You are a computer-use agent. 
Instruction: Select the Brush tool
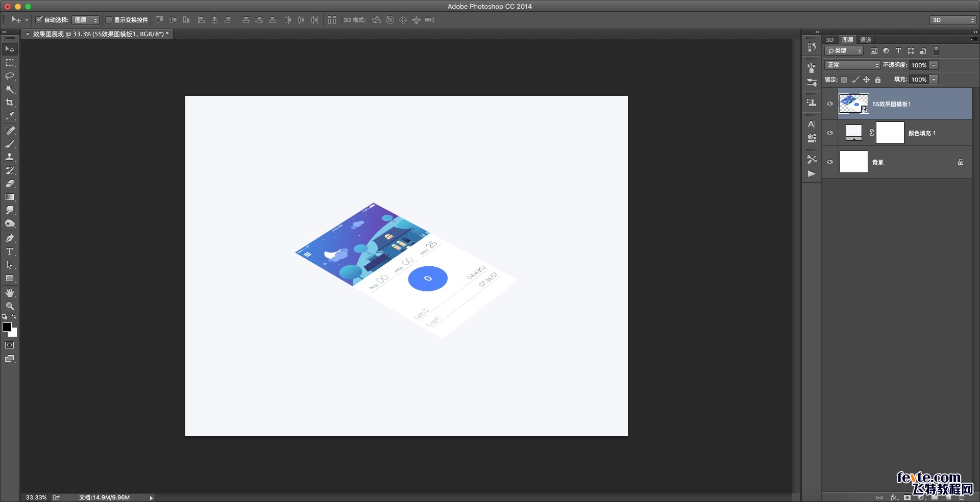[10, 144]
